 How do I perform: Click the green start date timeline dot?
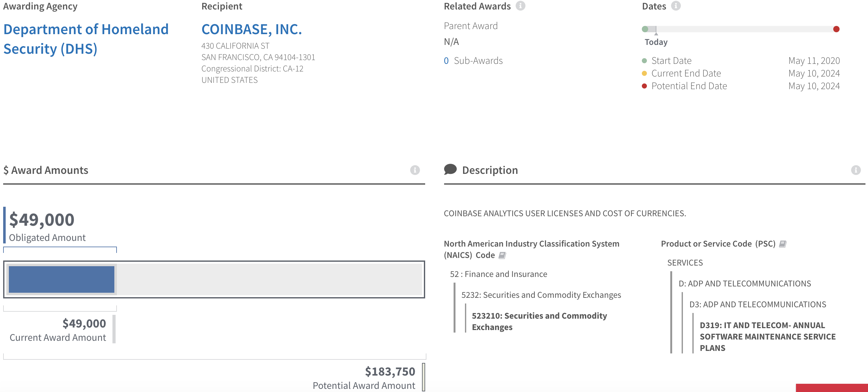[x=645, y=29]
